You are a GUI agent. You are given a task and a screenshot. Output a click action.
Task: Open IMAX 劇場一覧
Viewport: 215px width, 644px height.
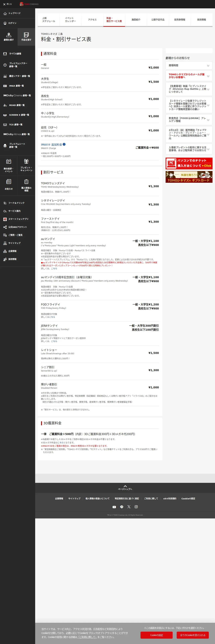coord(18,86)
